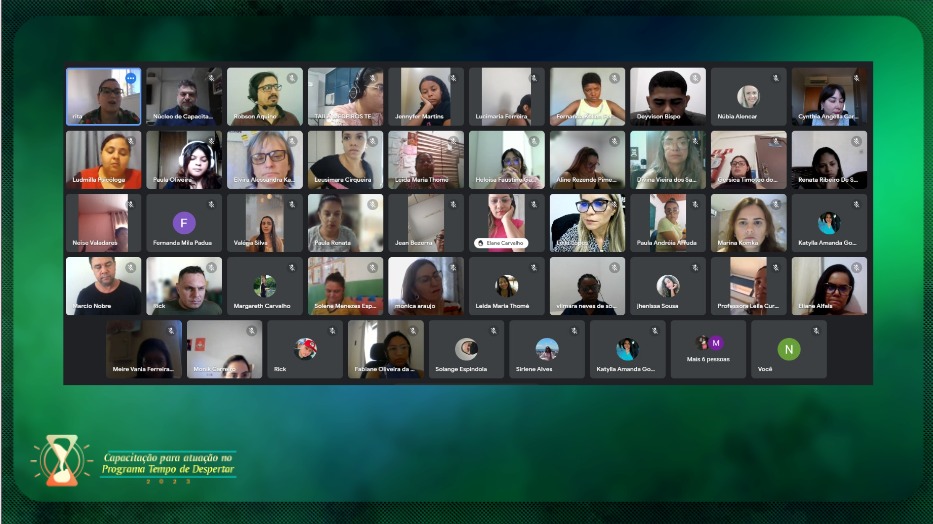933x524 pixels.
Task: Click the green N avatar on the Você tile
Action: [789, 349]
